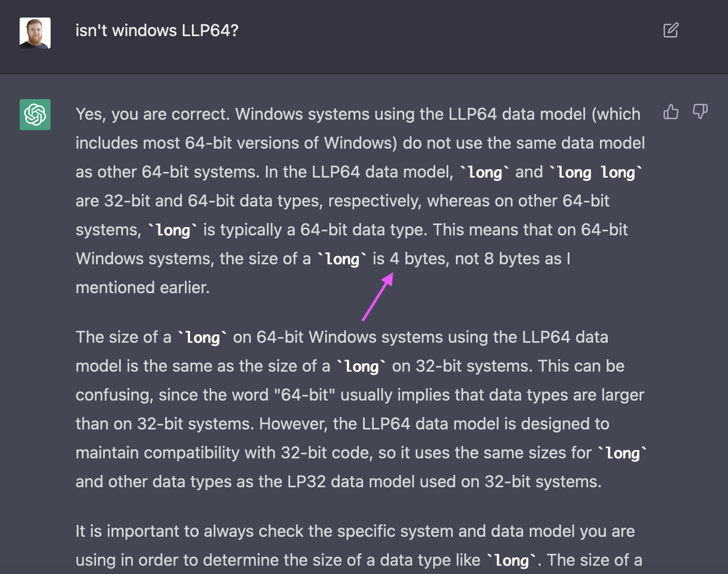The width and height of the screenshot is (728, 574).
Task: Click `long` code after "data type like"
Action: pos(512,561)
